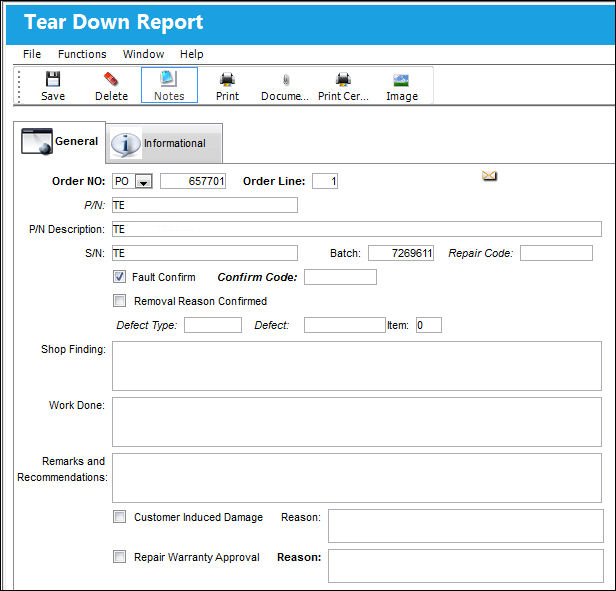Viewport: 616px width, 591px height.
Task: Click the Order Line field
Action: click(x=325, y=181)
